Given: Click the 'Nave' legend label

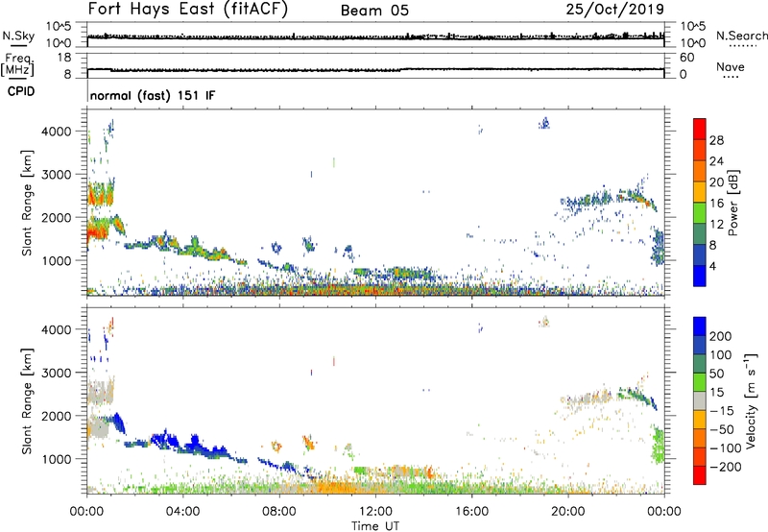Looking at the screenshot, I should pyautogui.click(x=730, y=66).
